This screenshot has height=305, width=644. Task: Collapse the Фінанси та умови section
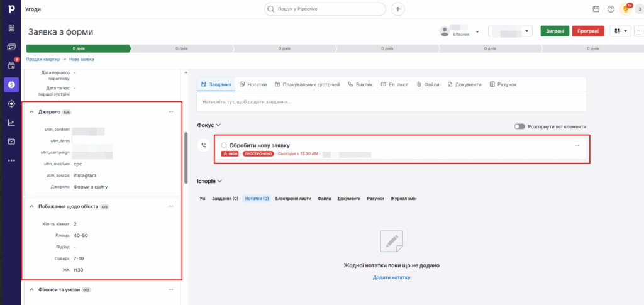(x=32, y=289)
